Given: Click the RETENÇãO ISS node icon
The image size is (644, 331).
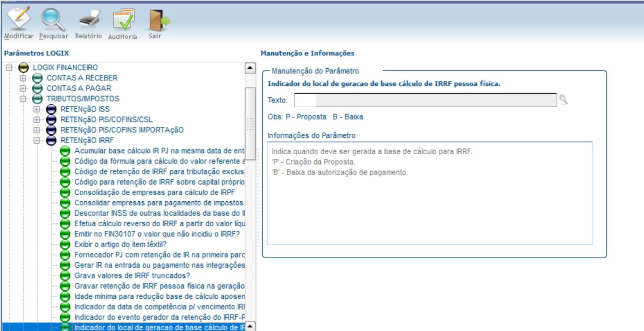Looking at the screenshot, I should (51, 109).
